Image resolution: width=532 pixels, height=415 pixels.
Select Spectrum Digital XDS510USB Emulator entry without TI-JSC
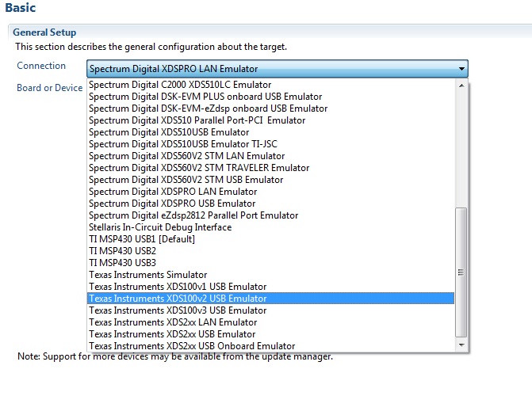[x=270, y=132]
